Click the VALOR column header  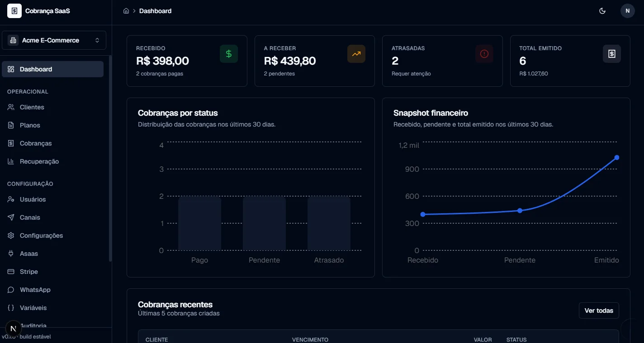pyautogui.click(x=483, y=339)
